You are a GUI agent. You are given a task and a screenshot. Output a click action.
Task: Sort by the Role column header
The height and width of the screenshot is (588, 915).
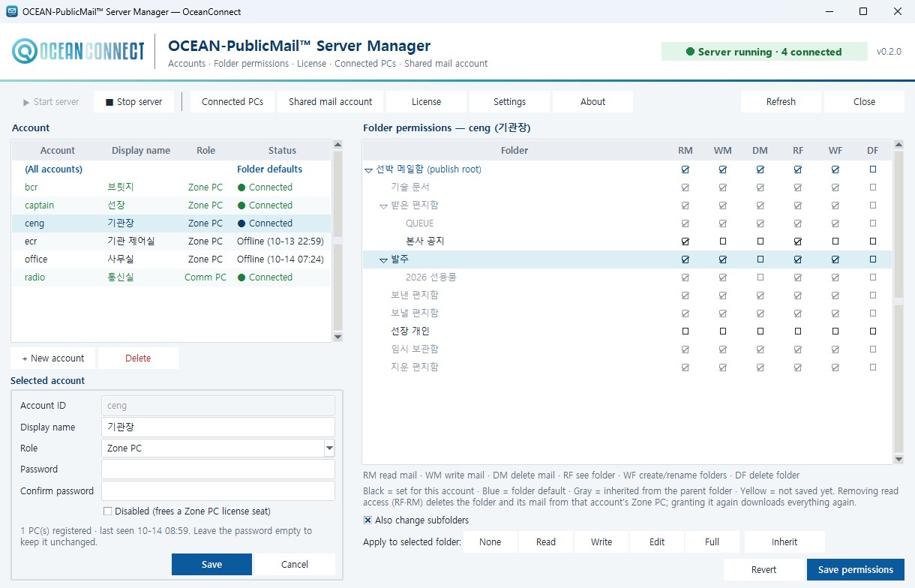(x=205, y=151)
